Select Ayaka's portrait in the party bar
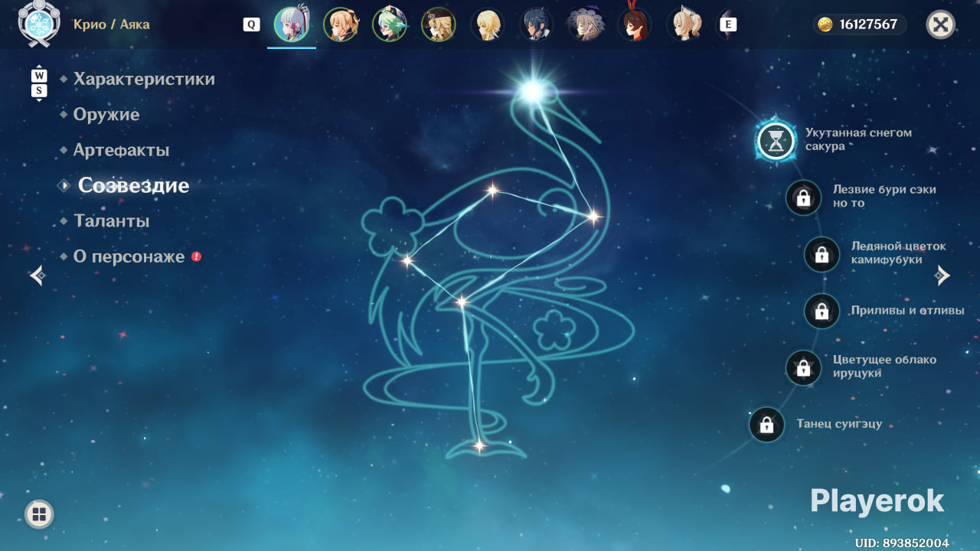The image size is (980, 551). click(x=292, y=24)
